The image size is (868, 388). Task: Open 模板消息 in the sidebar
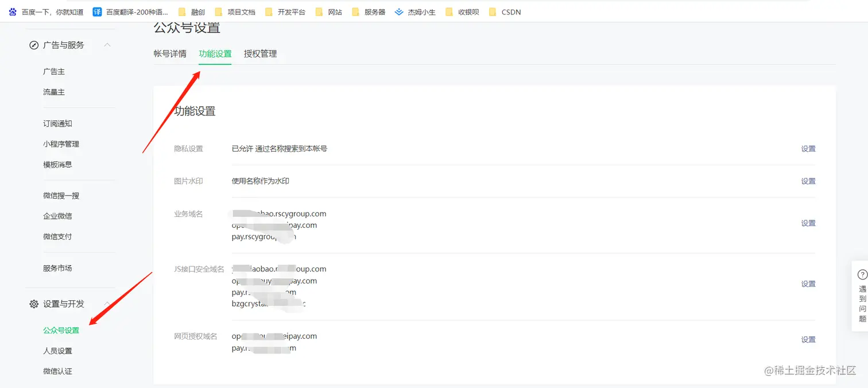pos(57,164)
